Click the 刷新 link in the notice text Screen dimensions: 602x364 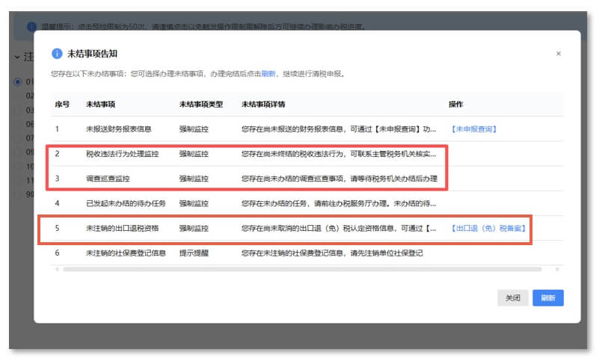tap(268, 74)
